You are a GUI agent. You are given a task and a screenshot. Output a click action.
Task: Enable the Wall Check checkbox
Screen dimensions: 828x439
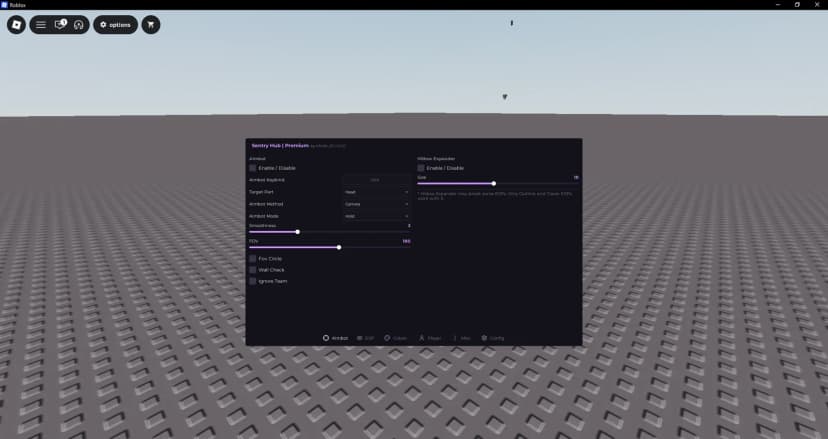253,269
